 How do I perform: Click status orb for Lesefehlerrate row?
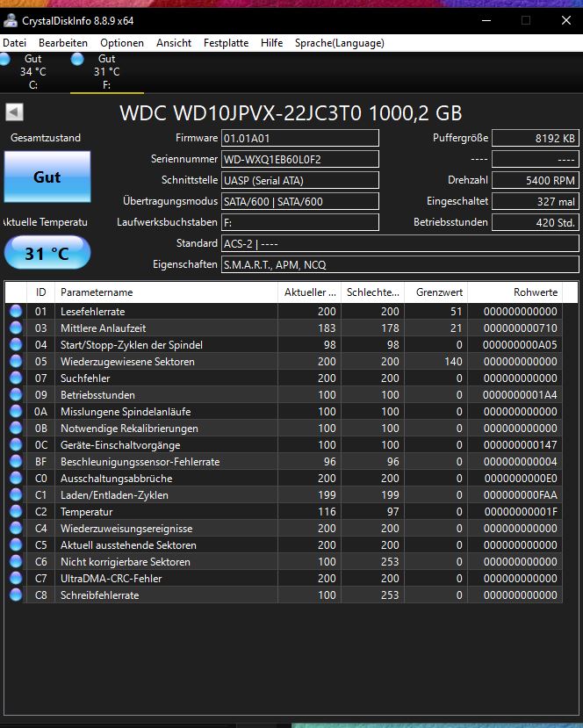tap(16, 312)
